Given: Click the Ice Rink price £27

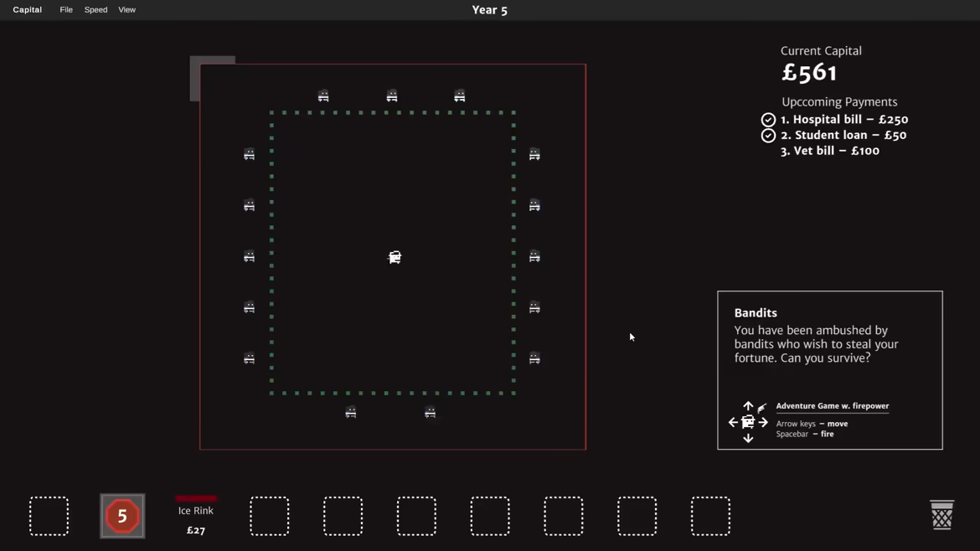Looking at the screenshot, I should click(196, 530).
